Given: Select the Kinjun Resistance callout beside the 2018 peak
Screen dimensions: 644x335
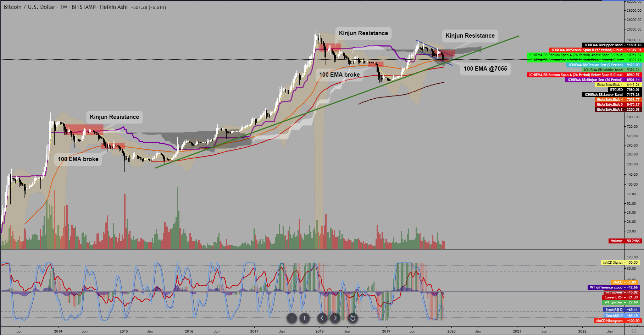Looking at the screenshot, I should [363, 33].
